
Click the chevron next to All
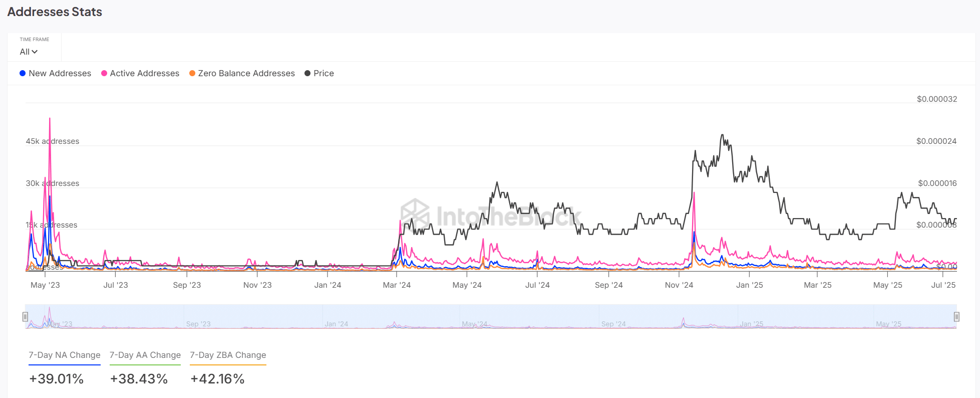[35, 52]
